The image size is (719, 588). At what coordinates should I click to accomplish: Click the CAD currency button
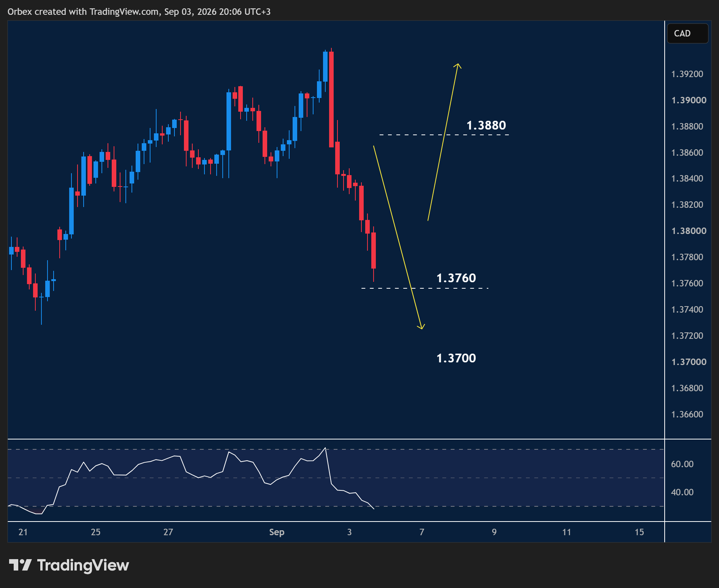coord(687,33)
